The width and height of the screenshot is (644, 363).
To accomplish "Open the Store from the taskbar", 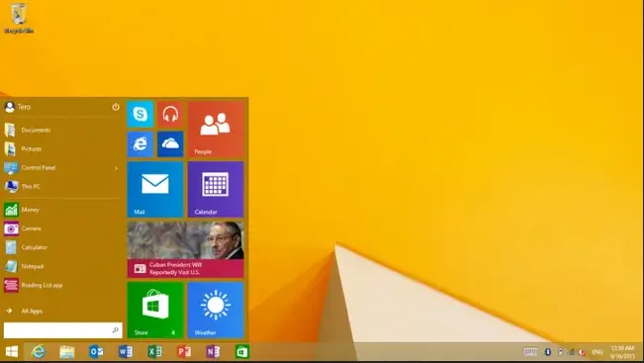I will coord(242,351).
